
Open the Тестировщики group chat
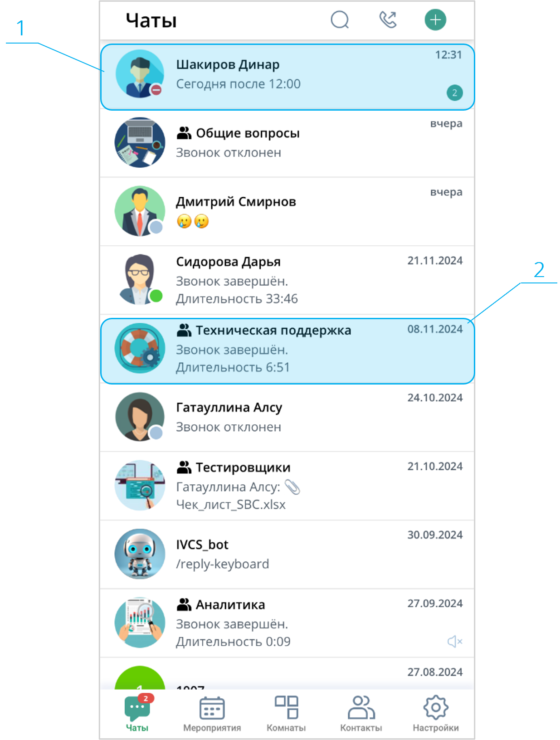pos(287,486)
